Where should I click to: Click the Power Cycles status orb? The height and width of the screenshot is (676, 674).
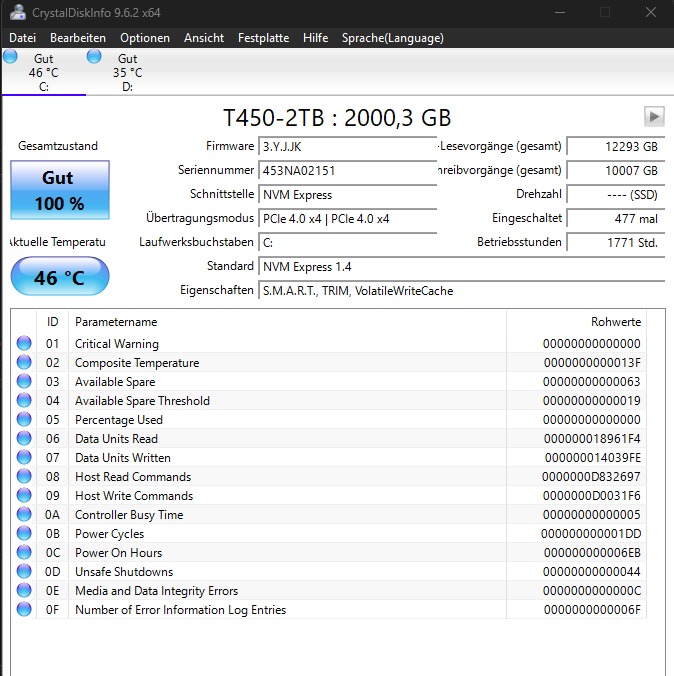(24, 533)
